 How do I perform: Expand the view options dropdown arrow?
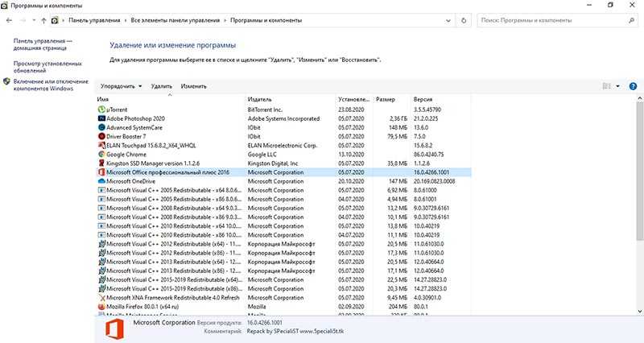[617, 86]
